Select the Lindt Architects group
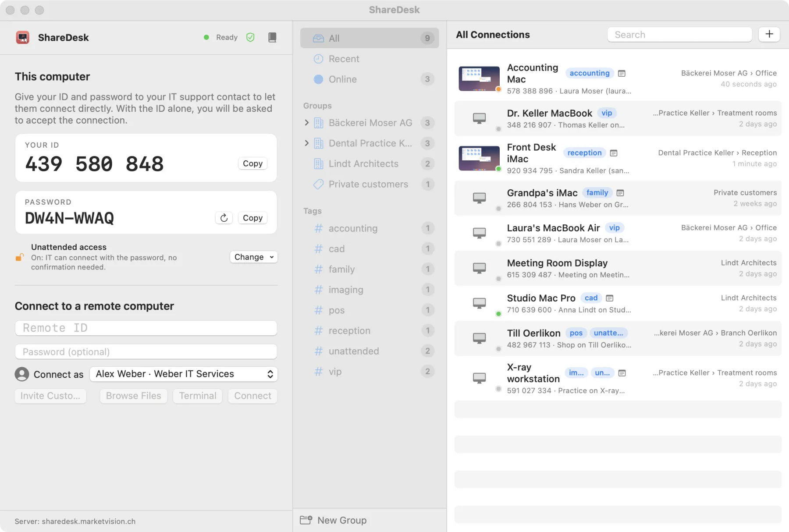 pos(370,164)
